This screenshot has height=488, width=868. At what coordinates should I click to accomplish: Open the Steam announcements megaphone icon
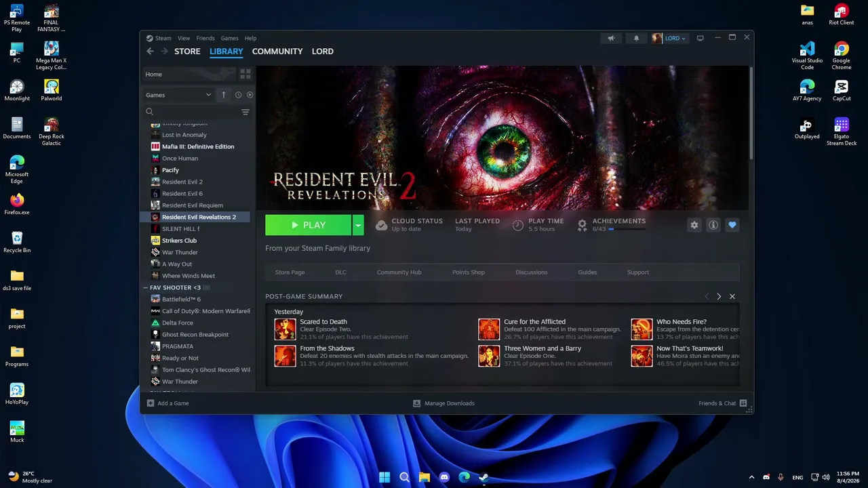tap(611, 39)
